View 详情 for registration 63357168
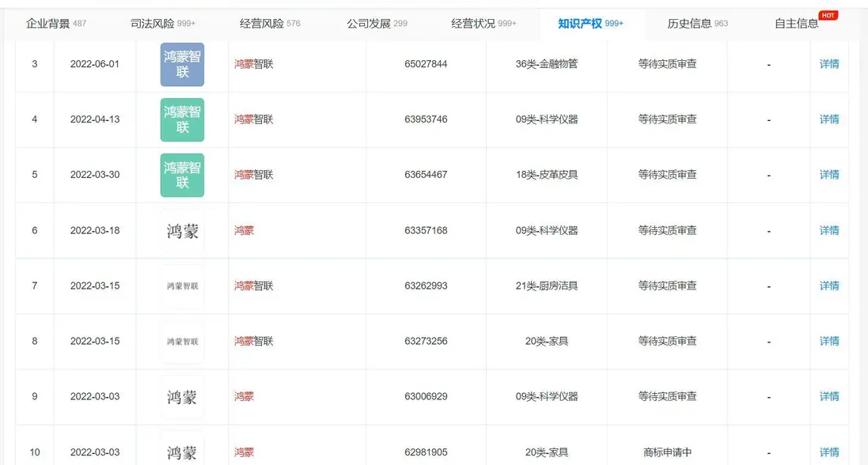Viewport: 868px width, 465px height. tap(828, 231)
